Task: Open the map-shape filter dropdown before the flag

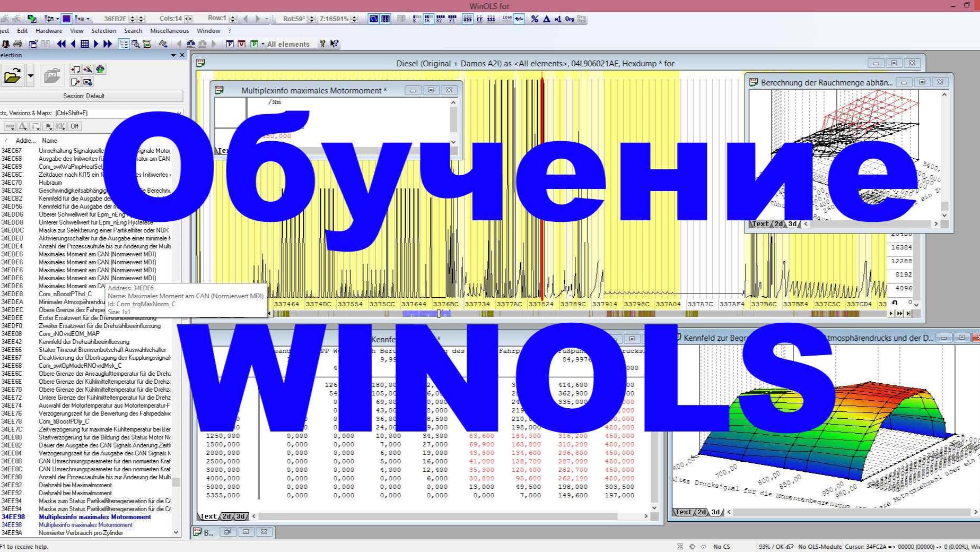Action: point(36,126)
